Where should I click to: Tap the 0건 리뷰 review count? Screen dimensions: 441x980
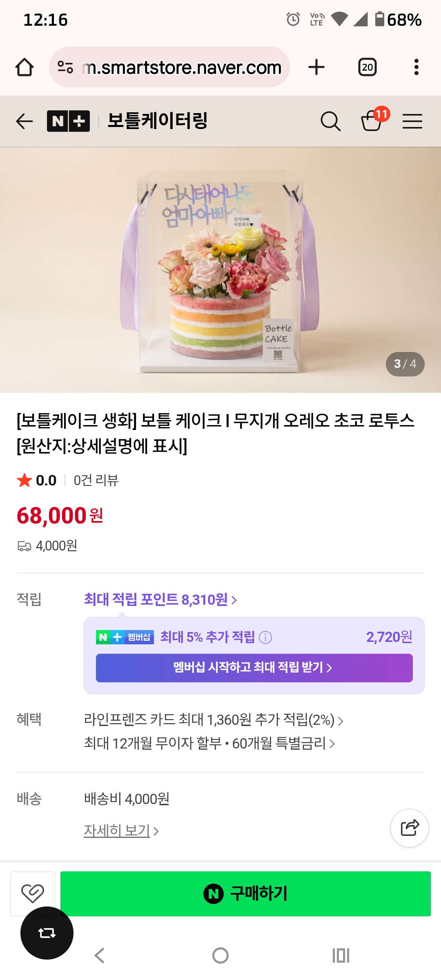[x=96, y=480]
